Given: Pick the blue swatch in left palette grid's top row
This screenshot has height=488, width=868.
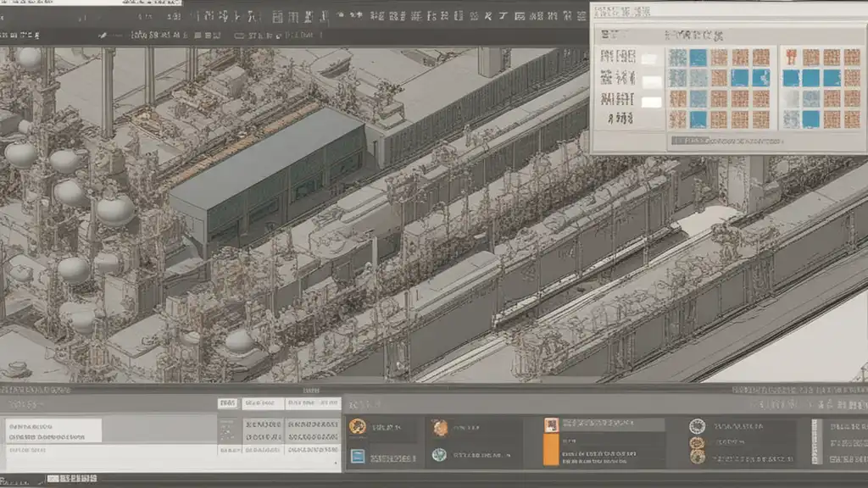Looking at the screenshot, I should [x=698, y=57].
